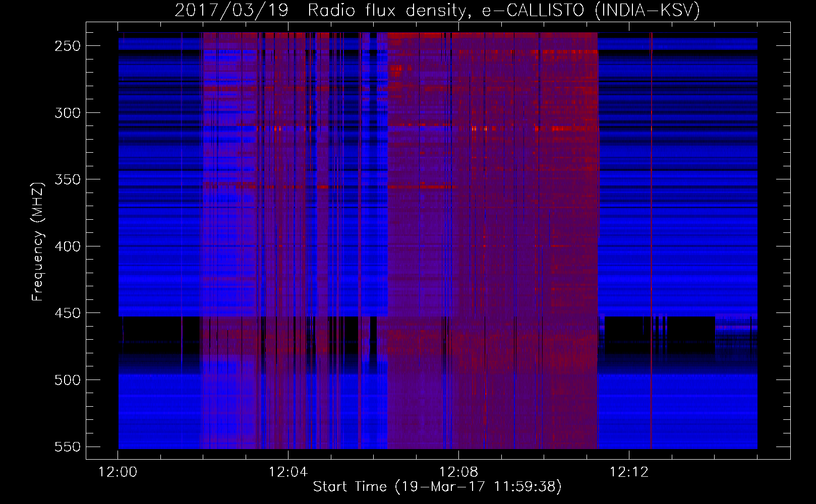Click the 12:00 time tick label

click(118, 472)
